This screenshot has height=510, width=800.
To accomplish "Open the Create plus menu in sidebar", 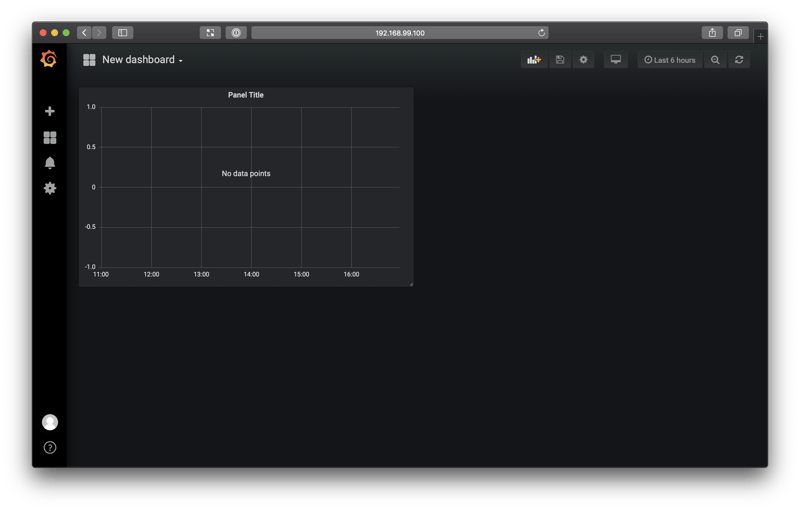I will tap(49, 111).
